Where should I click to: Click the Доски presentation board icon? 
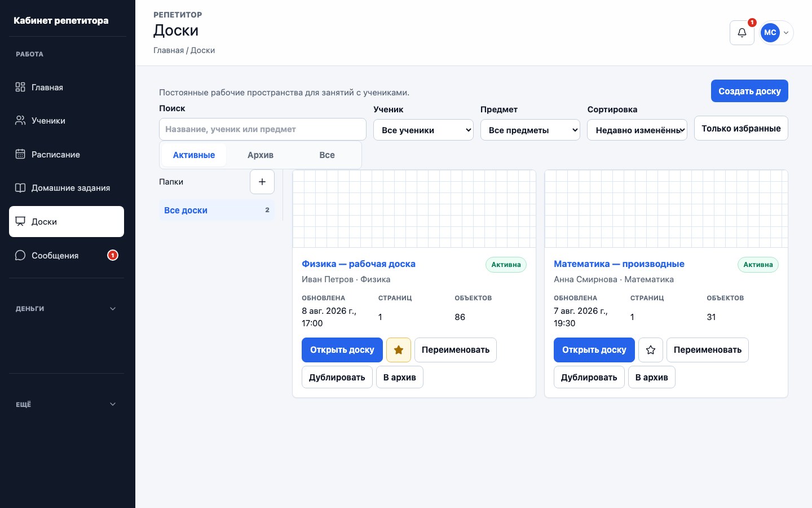[20, 221]
